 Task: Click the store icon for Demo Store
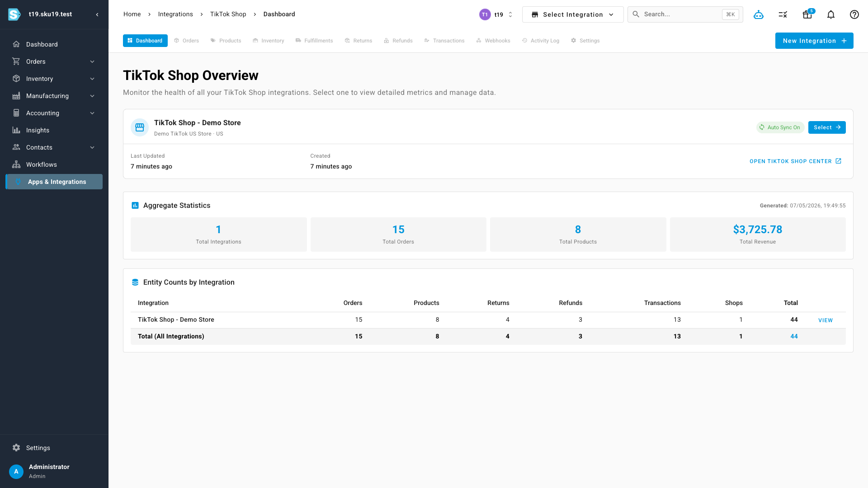pyautogui.click(x=140, y=127)
